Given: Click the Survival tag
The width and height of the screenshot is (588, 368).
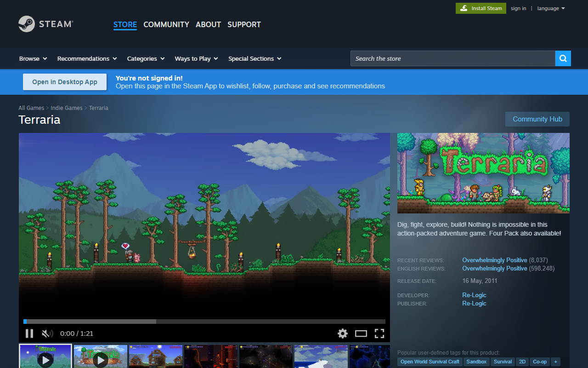Looking at the screenshot, I should point(503,362).
